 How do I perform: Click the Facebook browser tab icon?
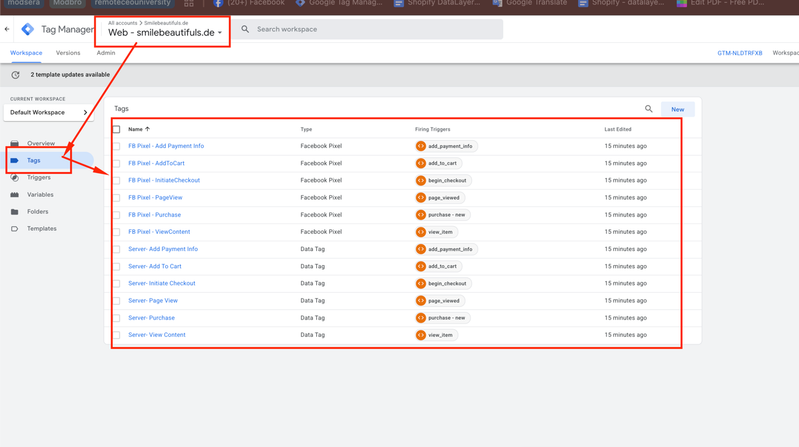tap(218, 3)
